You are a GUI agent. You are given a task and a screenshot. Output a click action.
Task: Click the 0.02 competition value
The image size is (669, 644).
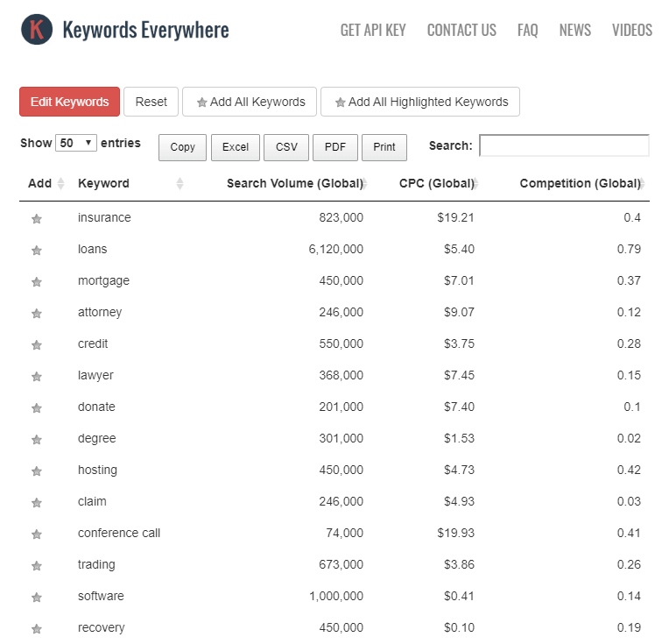629,438
